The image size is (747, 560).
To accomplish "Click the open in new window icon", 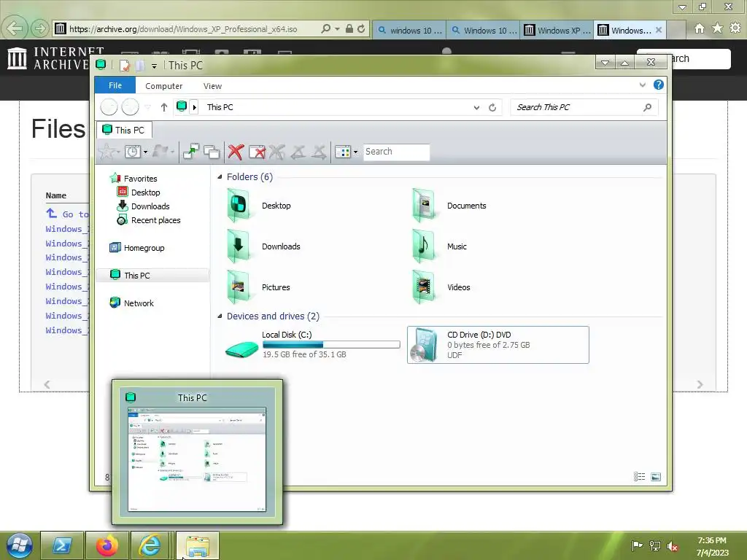I will point(191,152).
